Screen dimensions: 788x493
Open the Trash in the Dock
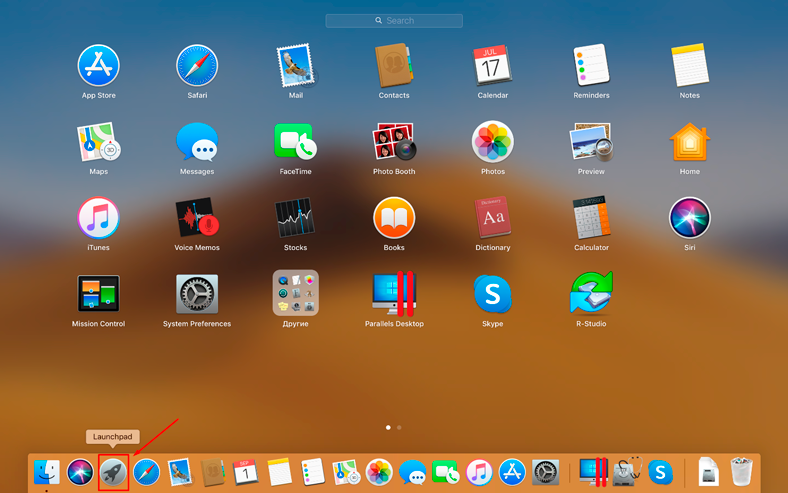pos(741,471)
